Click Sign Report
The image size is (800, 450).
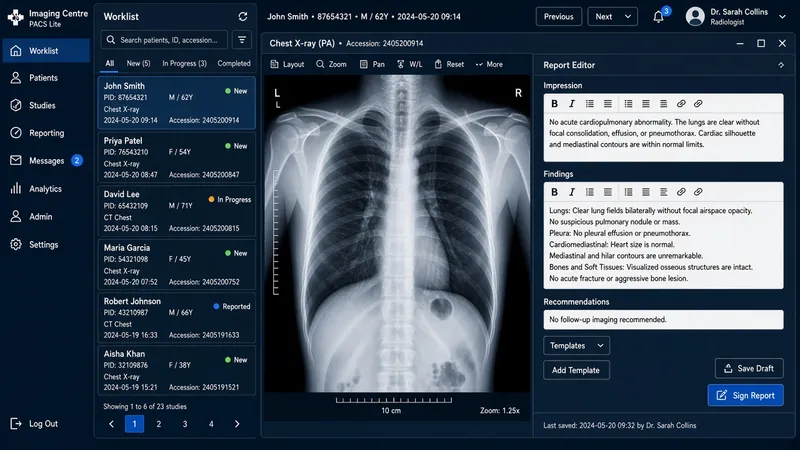pos(745,395)
